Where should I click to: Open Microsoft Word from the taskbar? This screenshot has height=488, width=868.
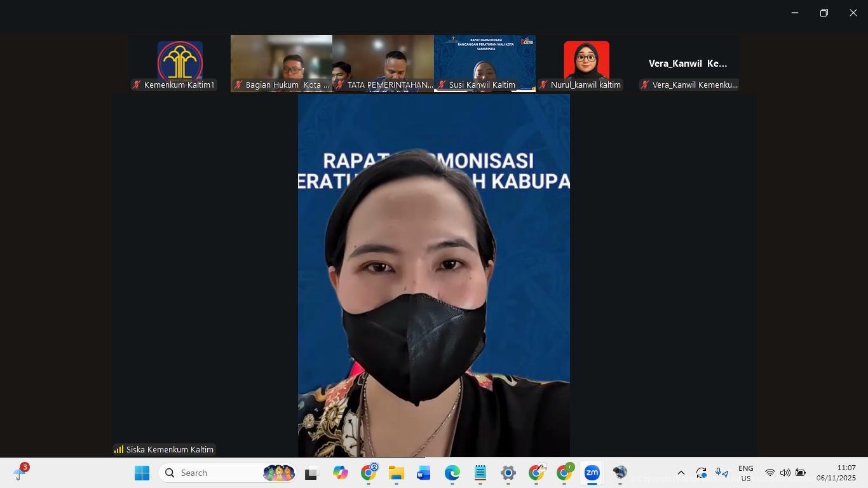[424, 473]
